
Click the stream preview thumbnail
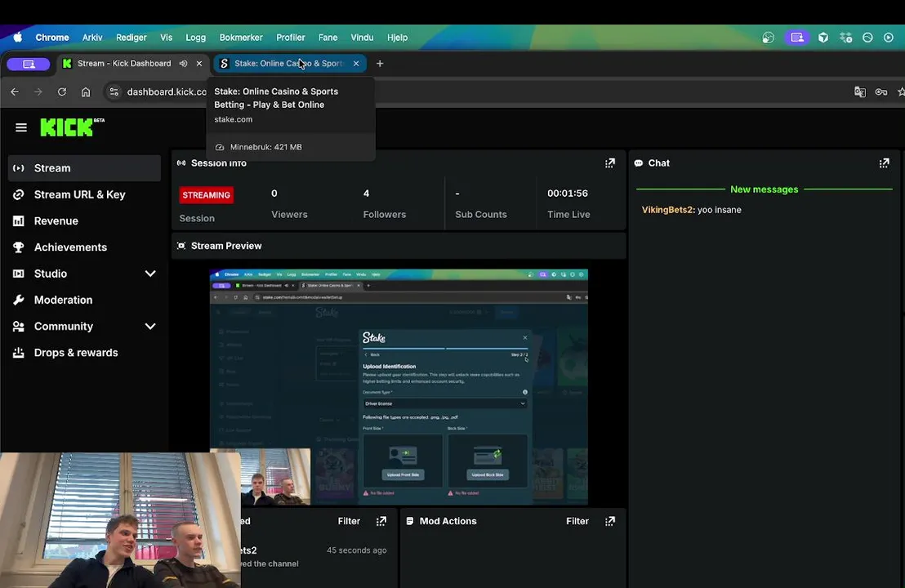pyautogui.click(x=399, y=386)
